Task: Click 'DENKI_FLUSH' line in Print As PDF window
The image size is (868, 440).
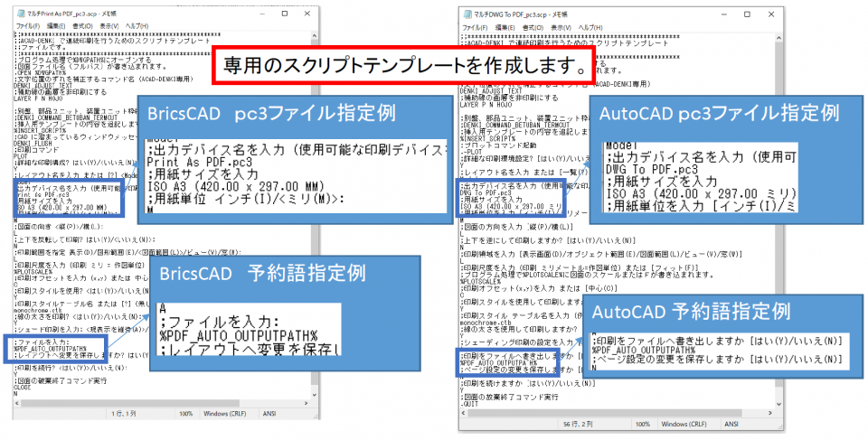Action: pyautogui.click(x=33, y=142)
